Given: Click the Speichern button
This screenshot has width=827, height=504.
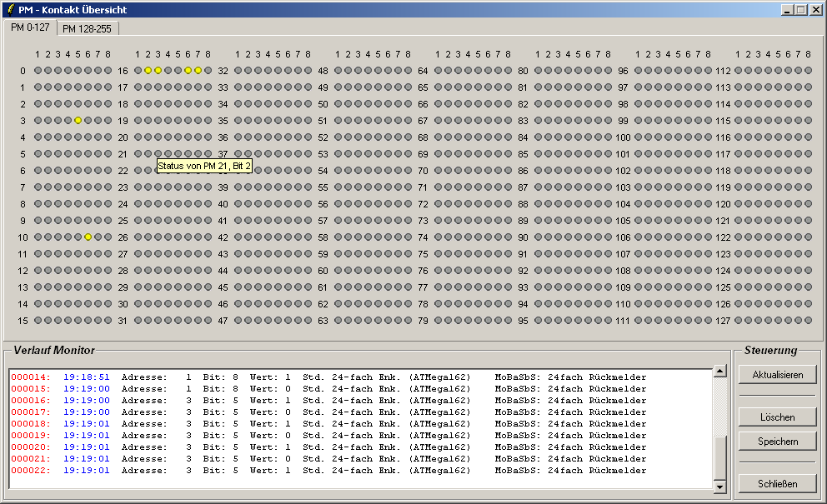Looking at the screenshot, I should (777, 442).
